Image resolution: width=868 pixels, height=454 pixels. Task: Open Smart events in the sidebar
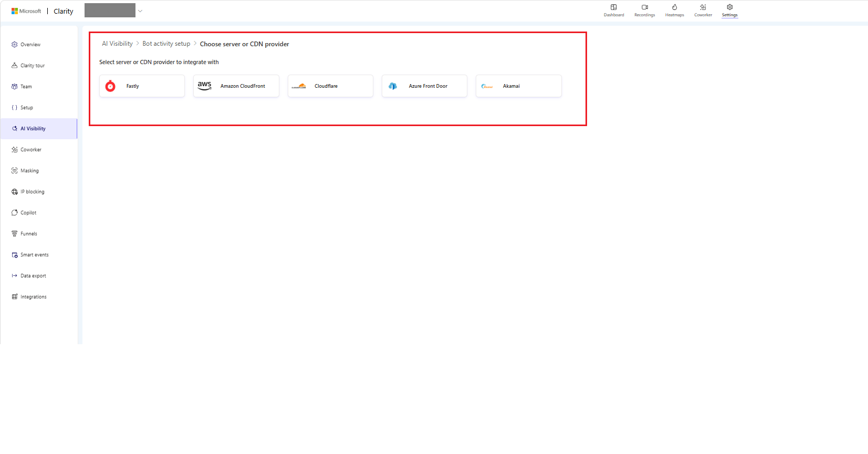(x=39, y=255)
